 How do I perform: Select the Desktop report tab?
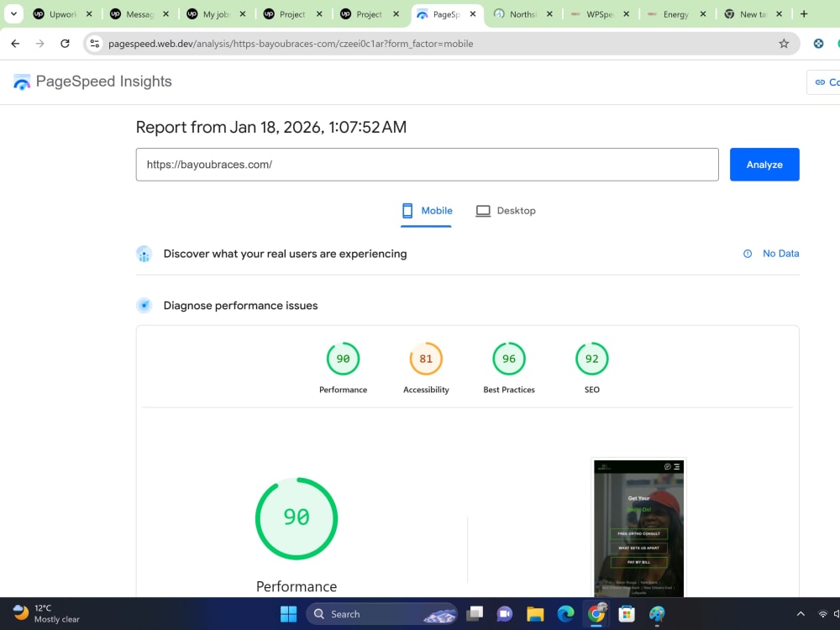click(506, 211)
